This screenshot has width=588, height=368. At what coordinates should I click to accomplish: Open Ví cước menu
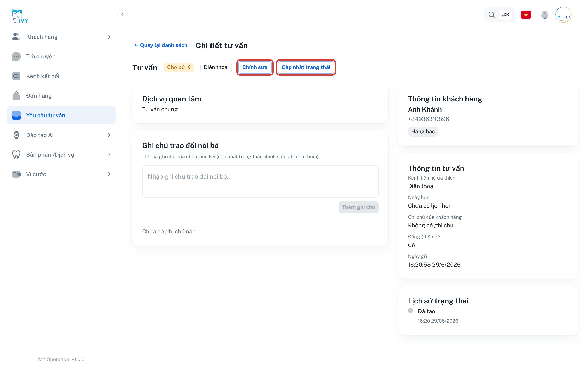pyautogui.click(x=61, y=174)
